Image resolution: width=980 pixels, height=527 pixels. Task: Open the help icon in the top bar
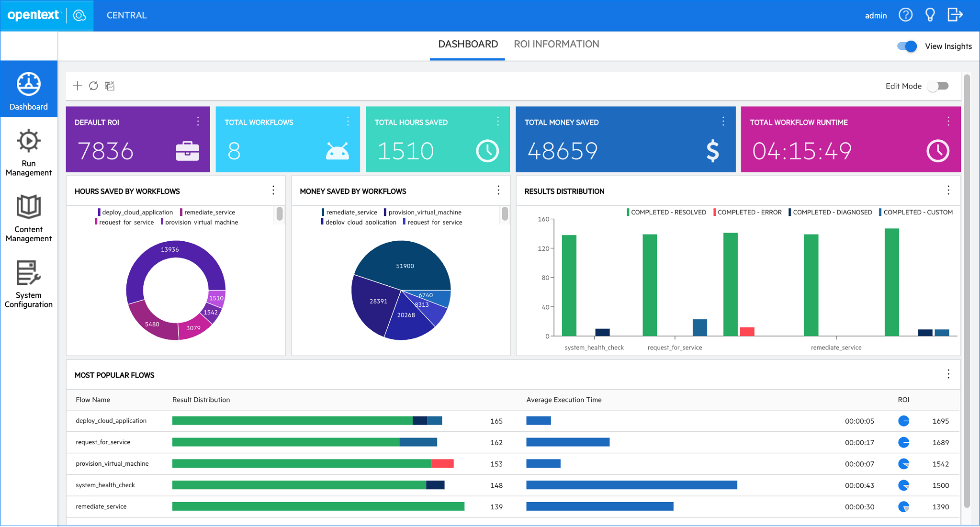point(905,15)
